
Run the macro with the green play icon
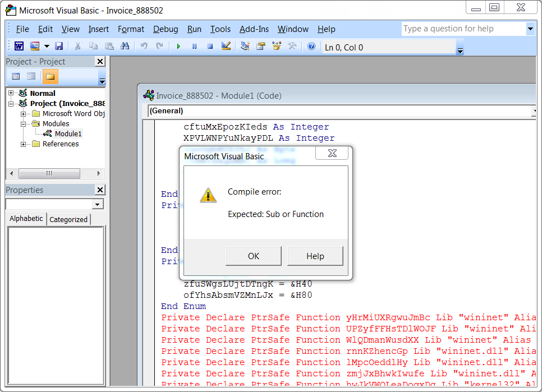click(178, 46)
